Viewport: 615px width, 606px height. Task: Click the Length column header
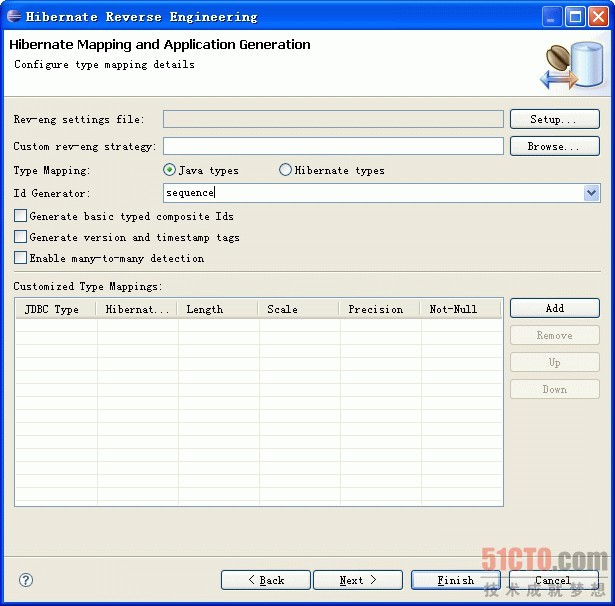[218, 309]
